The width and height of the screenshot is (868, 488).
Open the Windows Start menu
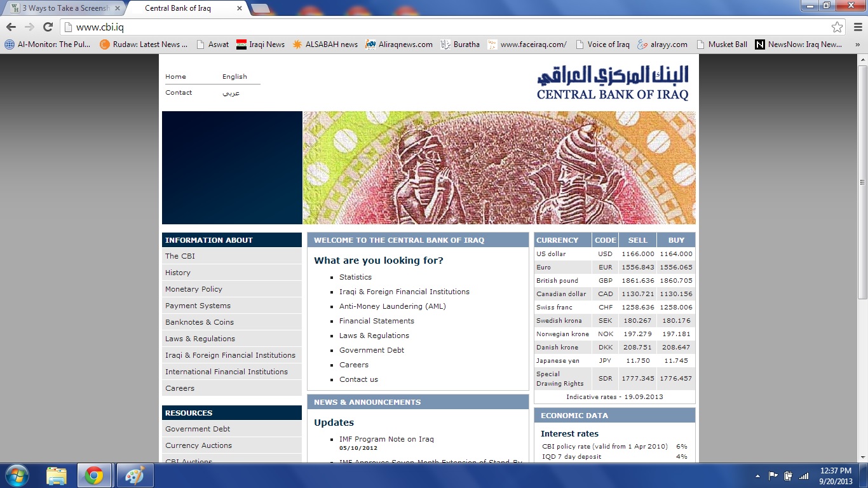pyautogui.click(x=17, y=475)
